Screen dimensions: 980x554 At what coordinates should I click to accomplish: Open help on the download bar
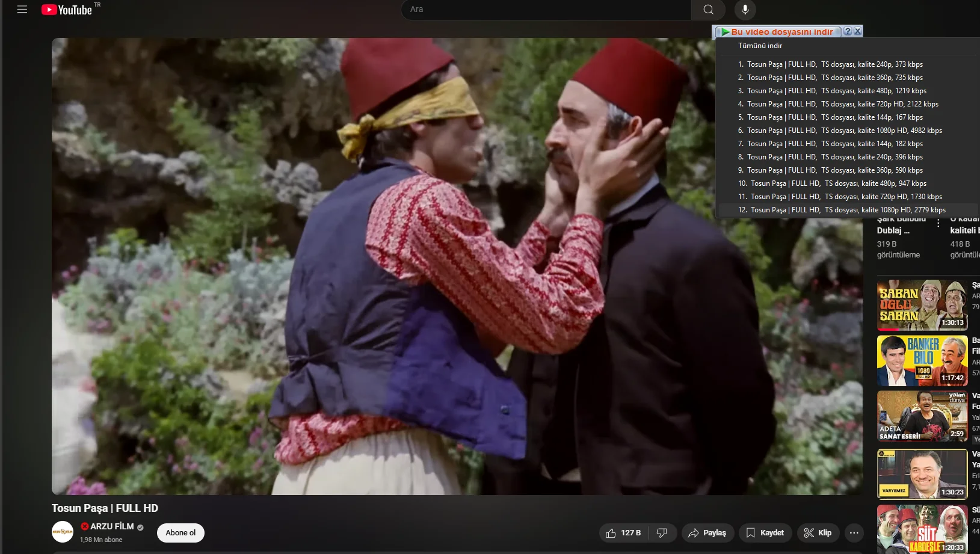pyautogui.click(x=848, y=31)
